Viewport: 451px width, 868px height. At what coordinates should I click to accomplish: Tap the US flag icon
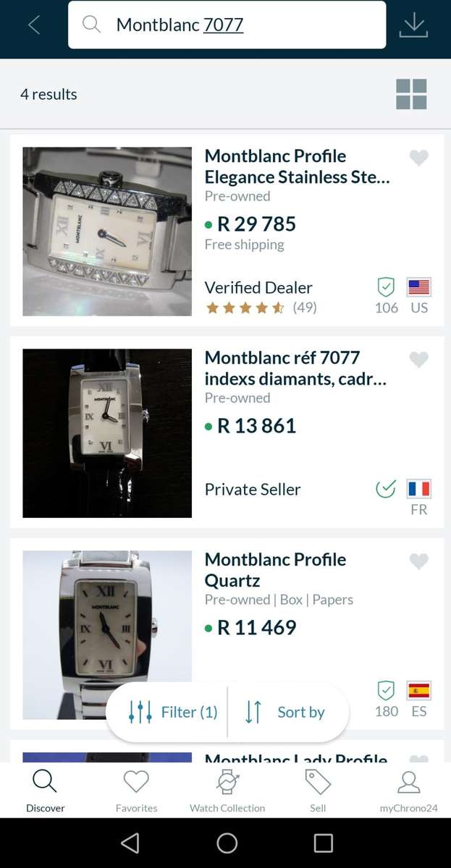click(x=418, y=287)
